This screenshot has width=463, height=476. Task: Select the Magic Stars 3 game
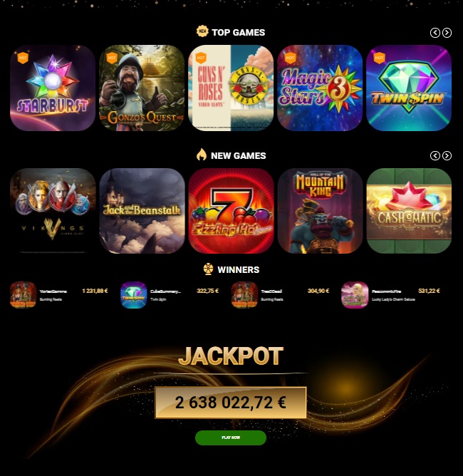point(320,88)
